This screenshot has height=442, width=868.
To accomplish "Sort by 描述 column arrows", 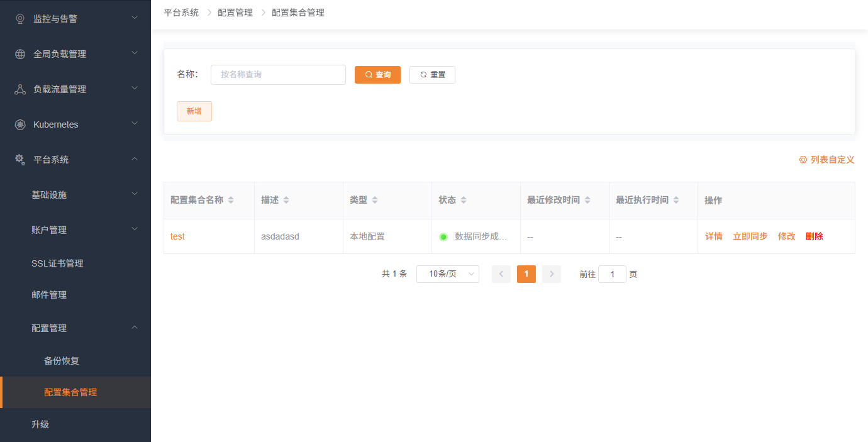I will [286, 200].
